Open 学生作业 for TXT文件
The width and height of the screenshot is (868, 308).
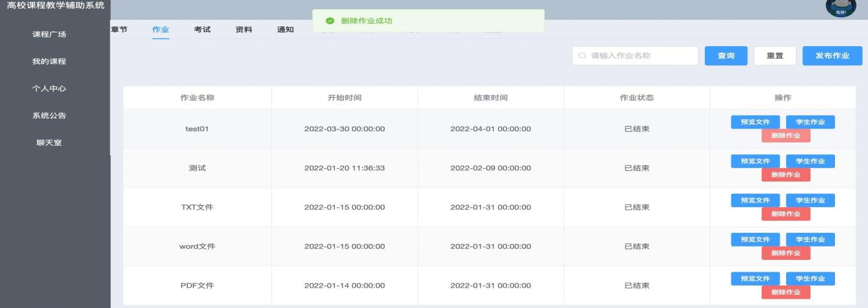(810, 200)
